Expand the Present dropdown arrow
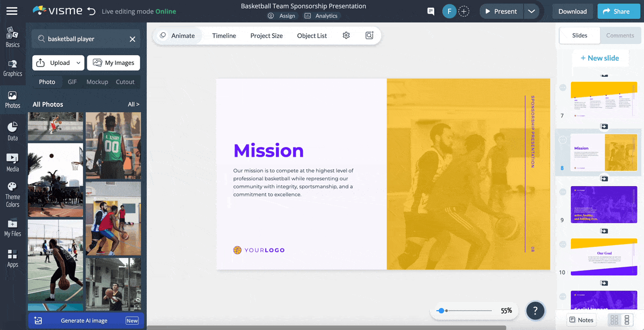 point(531,11)
